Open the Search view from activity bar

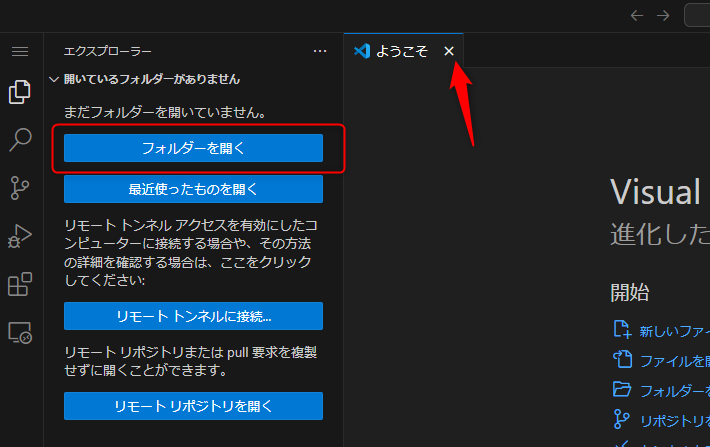coord(20,140)
